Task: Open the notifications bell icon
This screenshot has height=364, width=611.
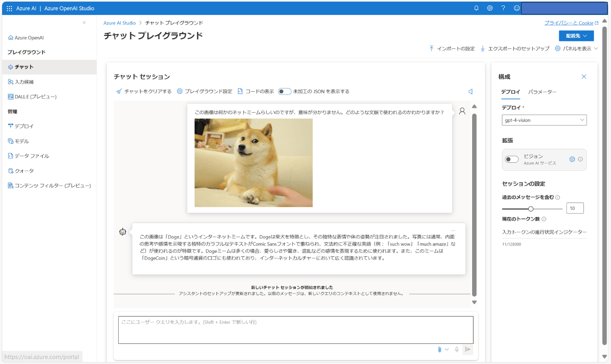Action: pos(477,8)
